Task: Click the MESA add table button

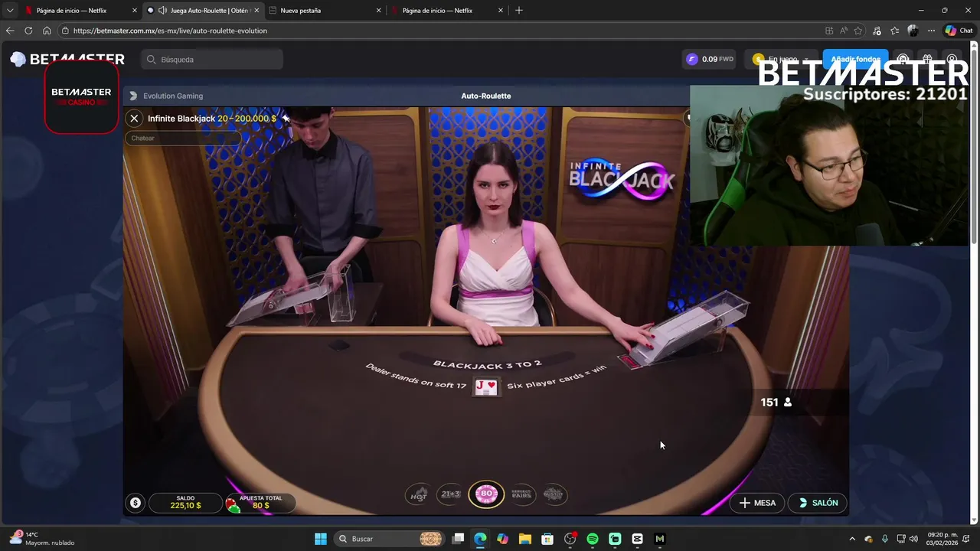Action: click(757, 503)
